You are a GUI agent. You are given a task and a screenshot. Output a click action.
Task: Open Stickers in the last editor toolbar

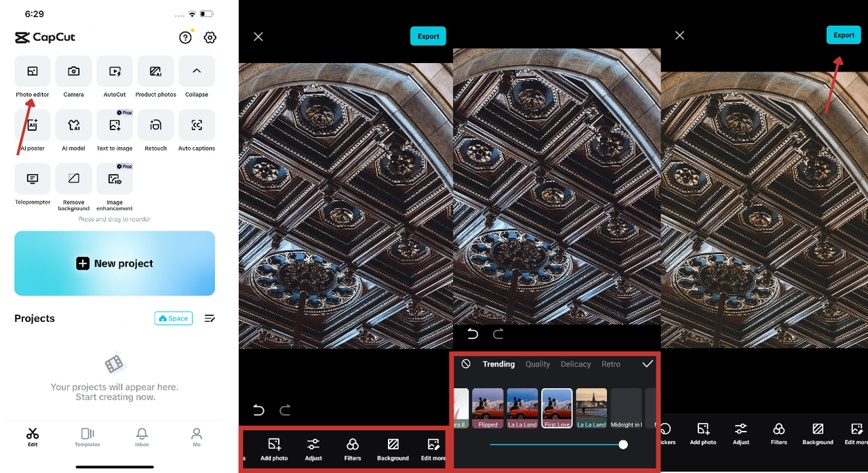click(x=668, y=434)
